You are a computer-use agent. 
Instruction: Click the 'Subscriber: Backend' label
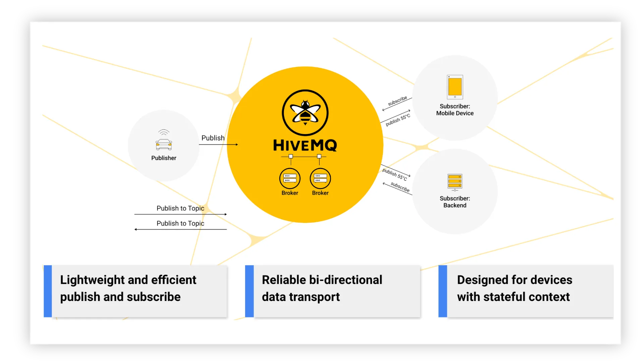coord(455,202)
